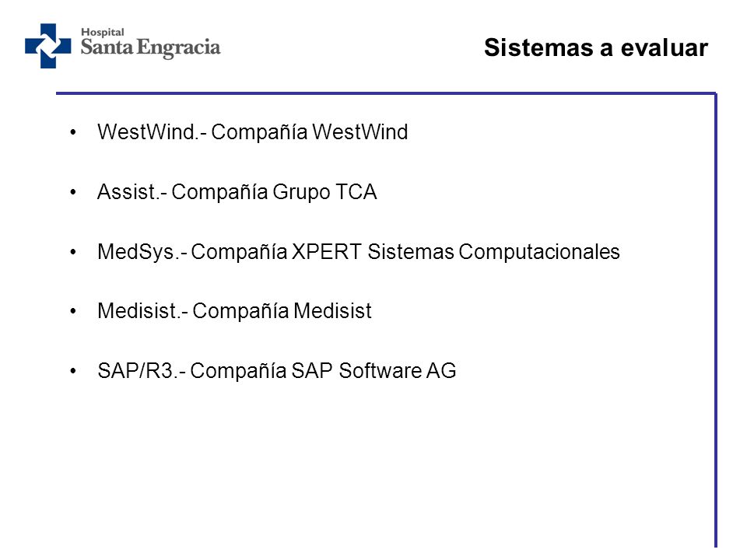Click the word 'Hospital' in the logo

103,33
